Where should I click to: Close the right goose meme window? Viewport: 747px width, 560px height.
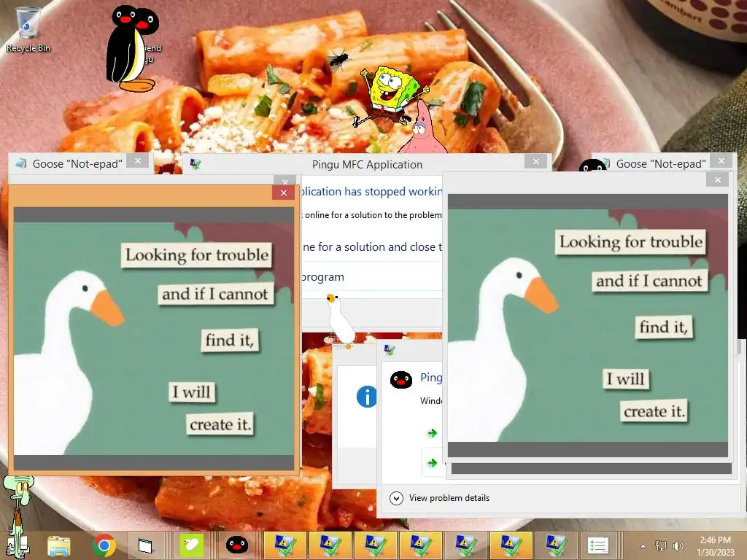pos(718,179)
